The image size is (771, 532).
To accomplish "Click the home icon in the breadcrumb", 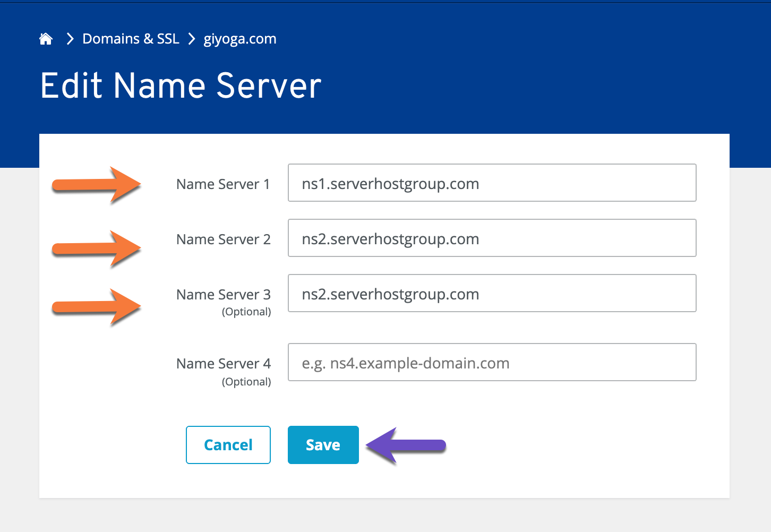I will pyautogui.click(x=46, y=39).
